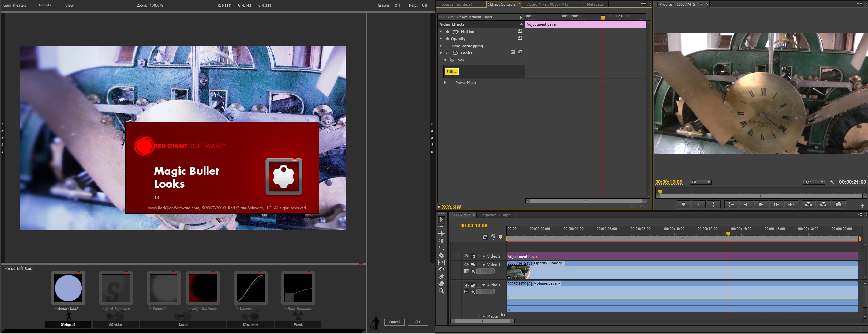
Task: Click the Program monitor zoom scroll bar
Action: tap(761, 196)
